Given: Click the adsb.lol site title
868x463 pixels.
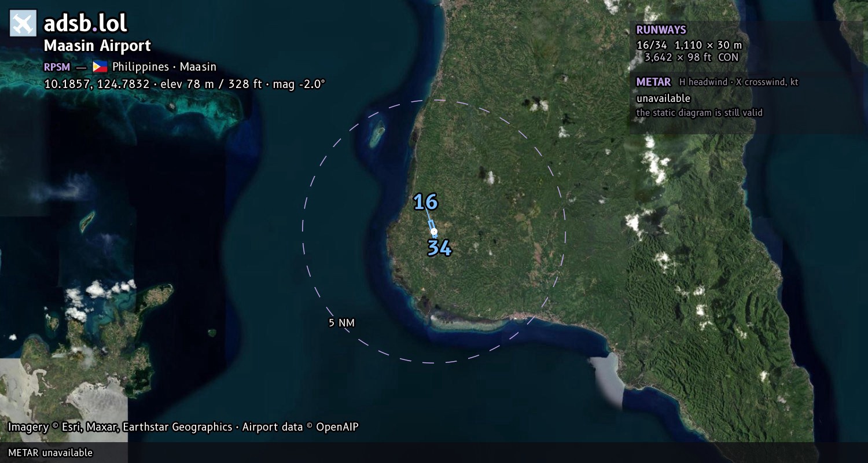Looking at the screenshot, I should point(86,24).
